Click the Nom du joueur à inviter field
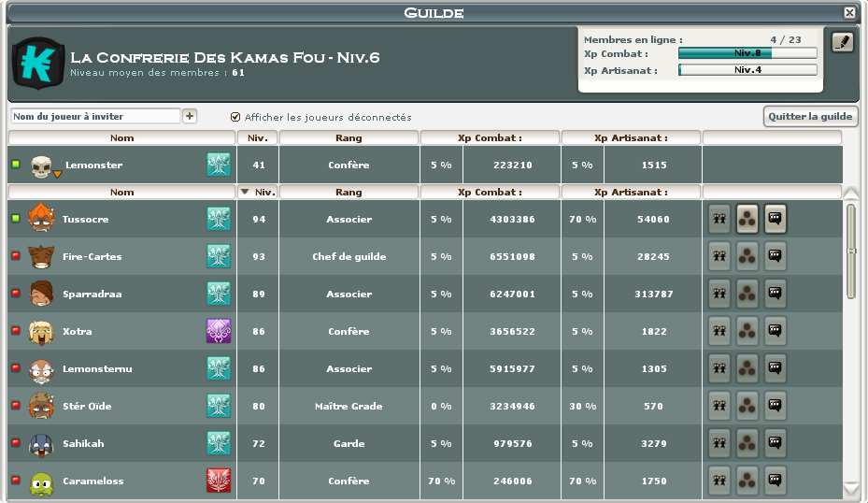This screenshot has height=503, width=868. pos(94,116)
